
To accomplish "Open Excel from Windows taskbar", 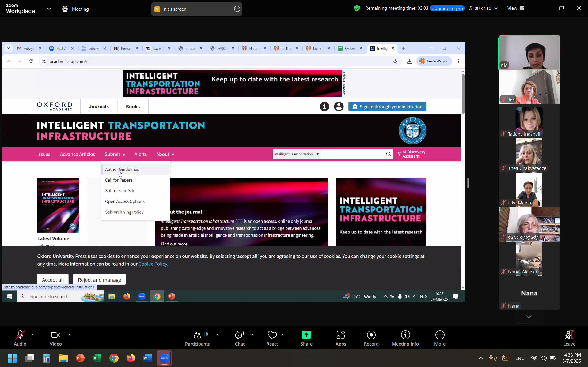I will [x=97, y=358].
